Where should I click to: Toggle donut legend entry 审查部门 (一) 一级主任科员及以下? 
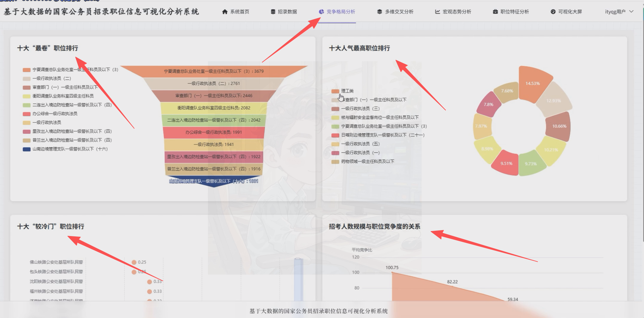pos(369,100)
